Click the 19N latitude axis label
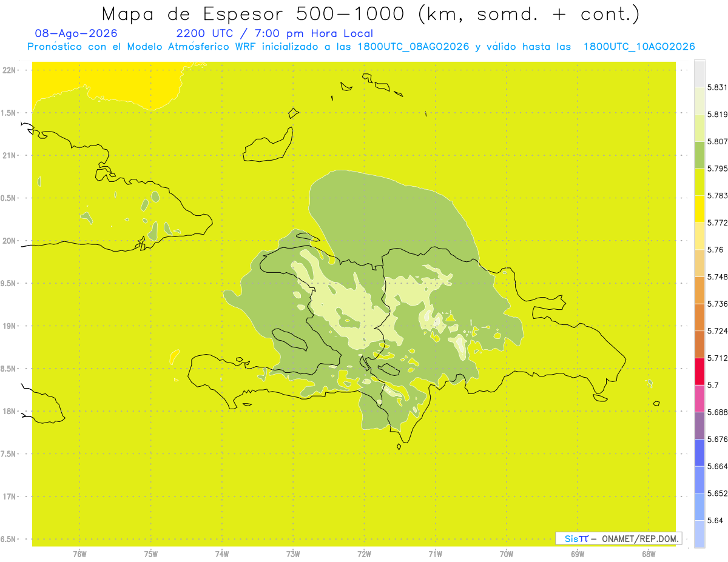728x562 pixels. pos(9,326)
